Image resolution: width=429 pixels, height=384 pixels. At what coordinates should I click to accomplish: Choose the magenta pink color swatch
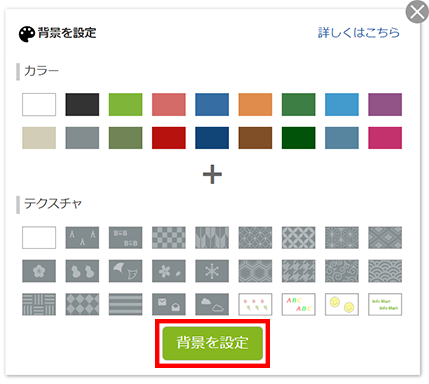click(385, 138)
